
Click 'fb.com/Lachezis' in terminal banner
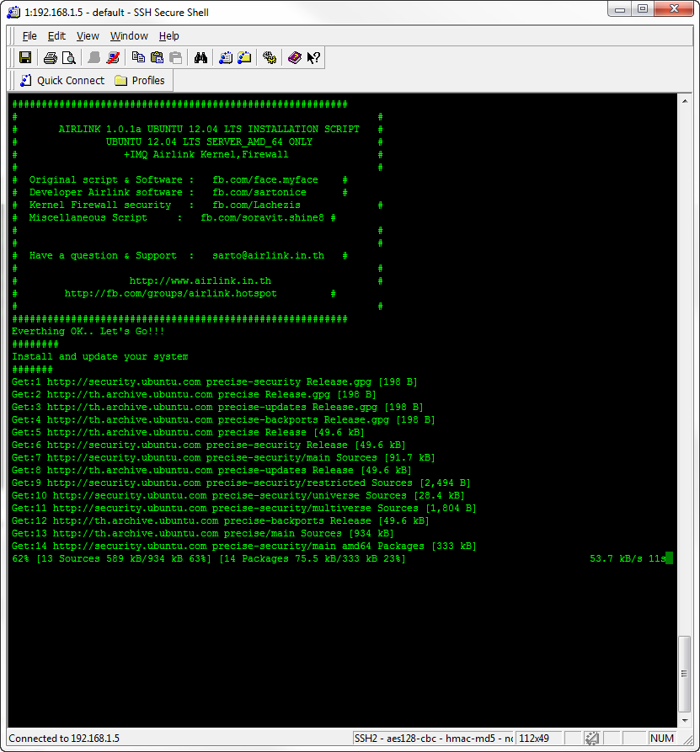tap(256, 205)
